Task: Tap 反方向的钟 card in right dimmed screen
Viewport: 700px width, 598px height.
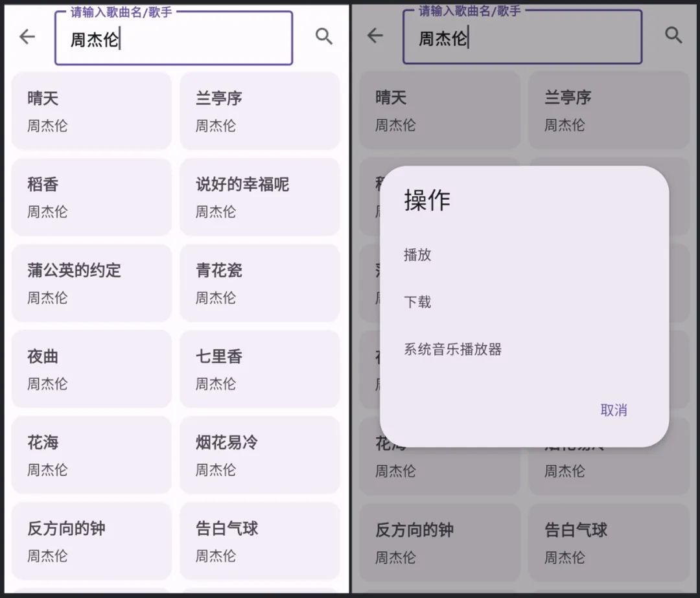Action: pyautogui.click(x=440, y=542)
